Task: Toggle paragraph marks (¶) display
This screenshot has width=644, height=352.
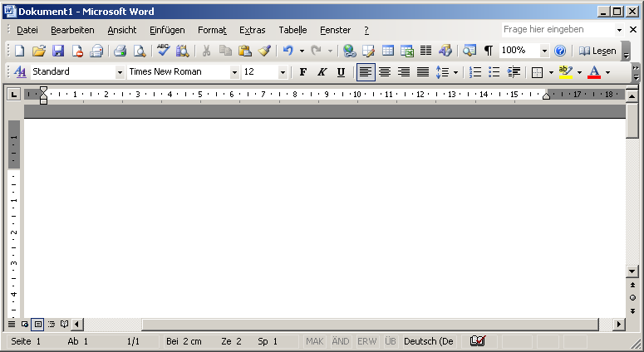Action: (489, 51)
